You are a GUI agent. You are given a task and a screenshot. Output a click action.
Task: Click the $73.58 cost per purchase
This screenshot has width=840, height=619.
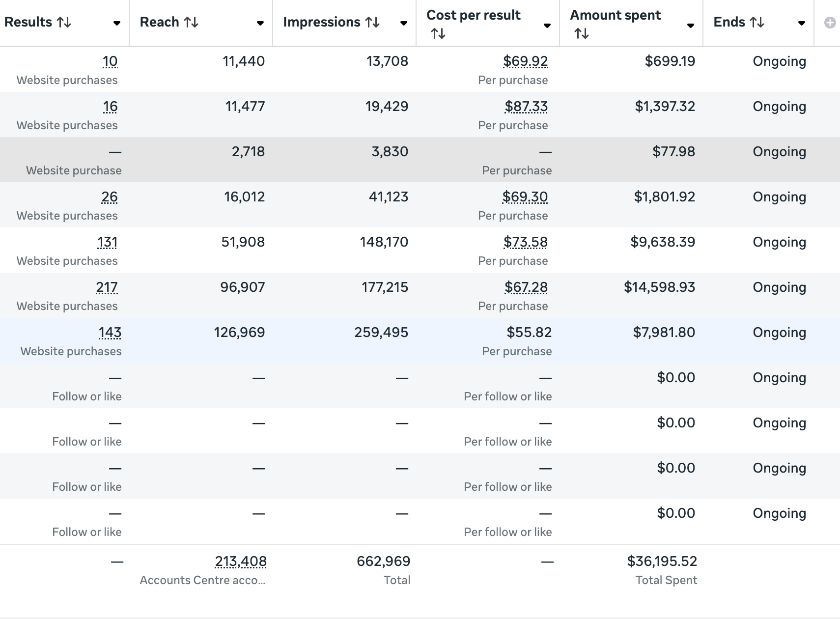[x=526, y=242]
